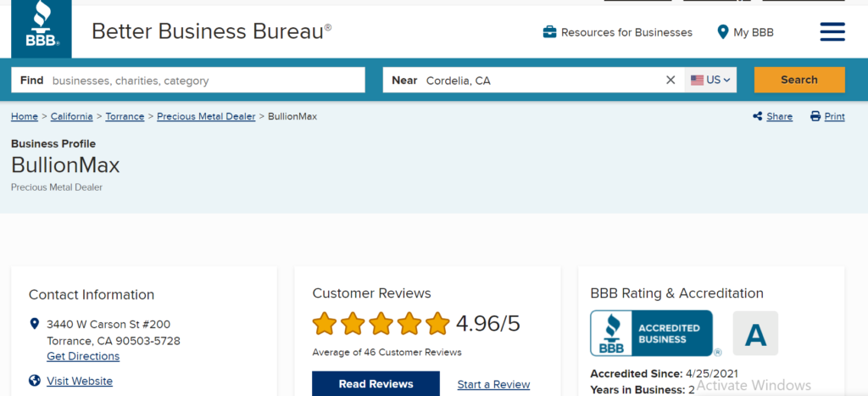Open Resources for Businesses link
The height and width of the screenshot is (396, 868).
pyautogui.click(x=626, y=33)
